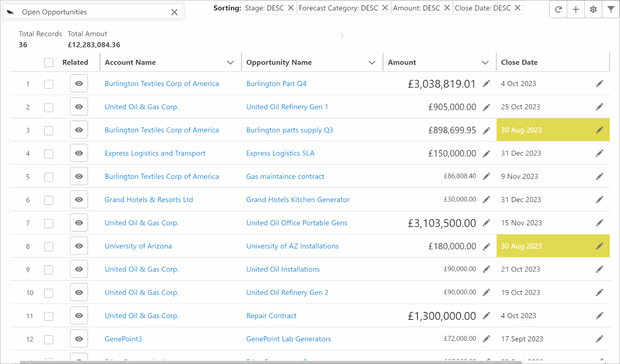Edit amount for Burlington parts supply Q3

coord(486,130)
